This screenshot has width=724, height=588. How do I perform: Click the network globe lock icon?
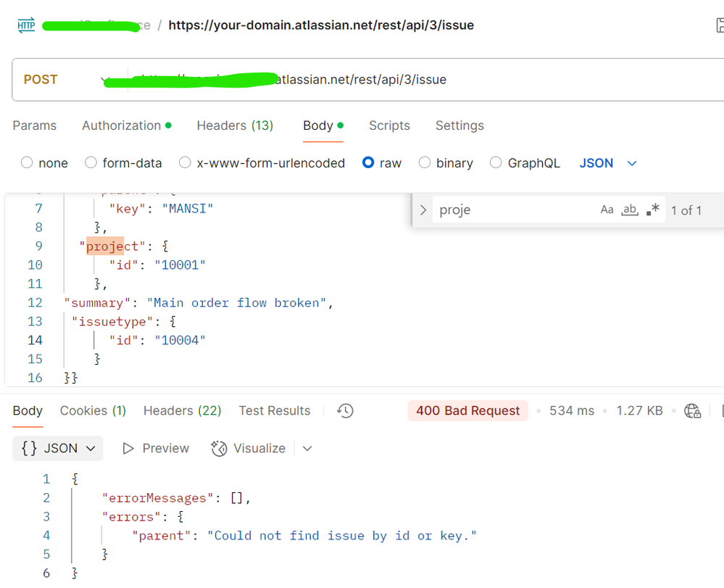(692, 410)
